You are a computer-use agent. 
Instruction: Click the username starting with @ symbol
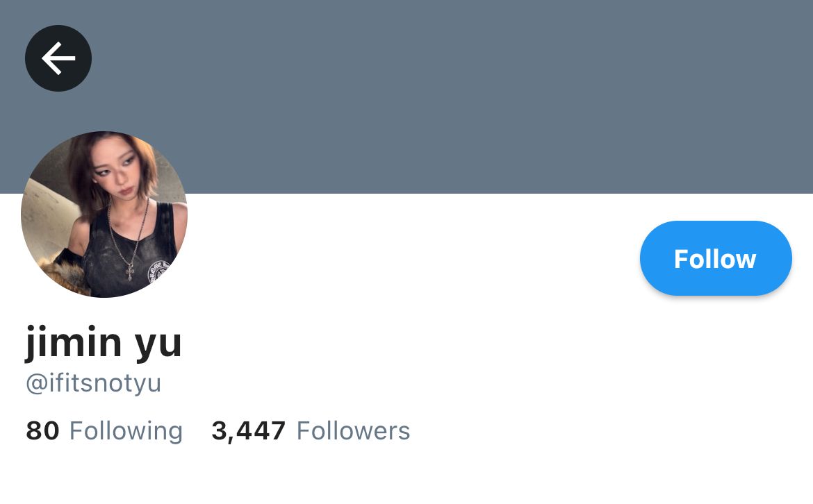(93, 383)
